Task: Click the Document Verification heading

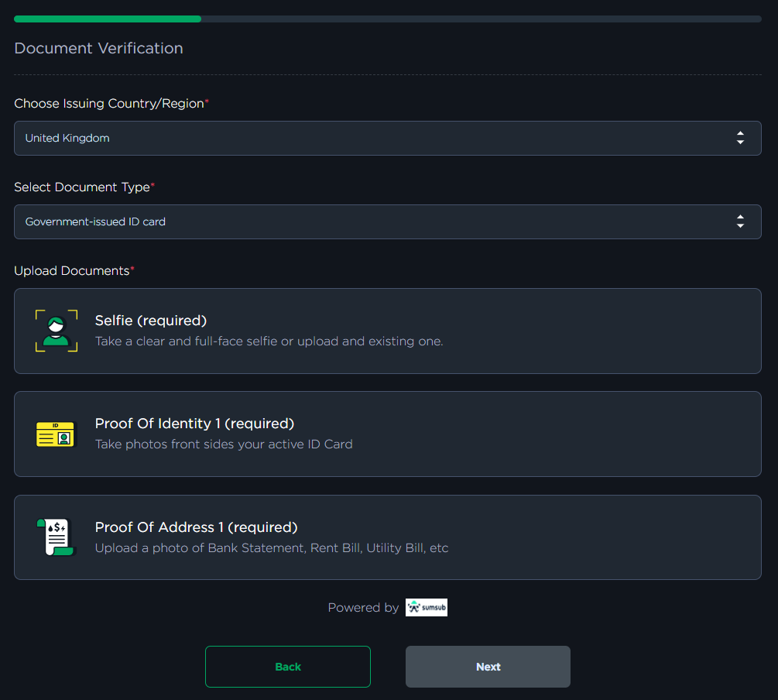Action: click(x=98, y=48)
